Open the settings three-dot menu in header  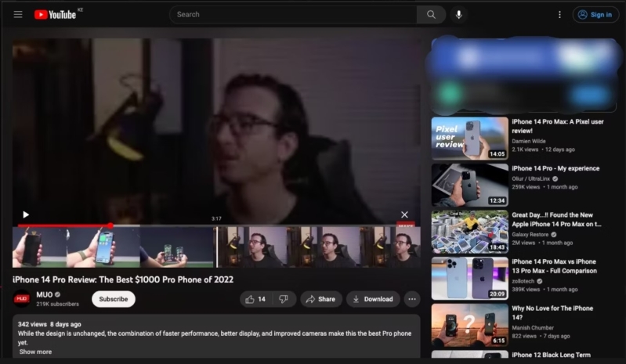(x=559, y=15)
